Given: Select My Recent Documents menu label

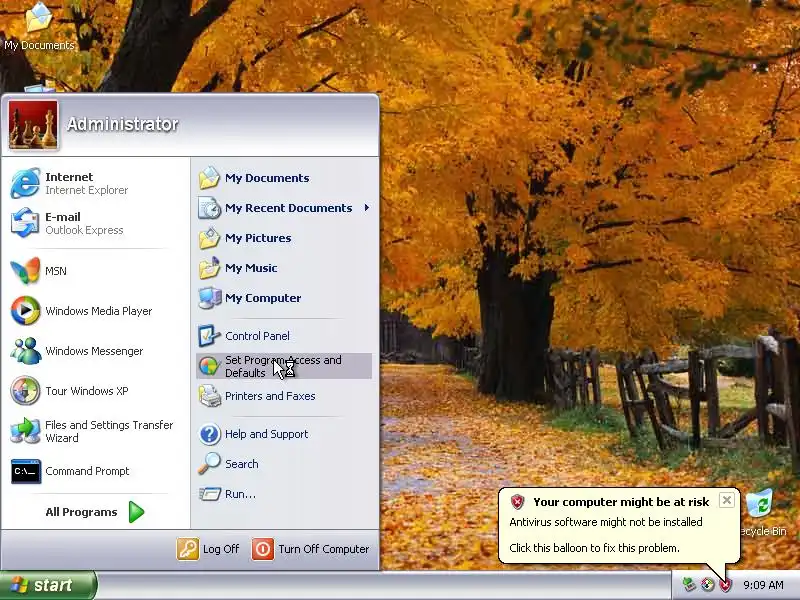Looking at the screenshot, I should 288,208.
